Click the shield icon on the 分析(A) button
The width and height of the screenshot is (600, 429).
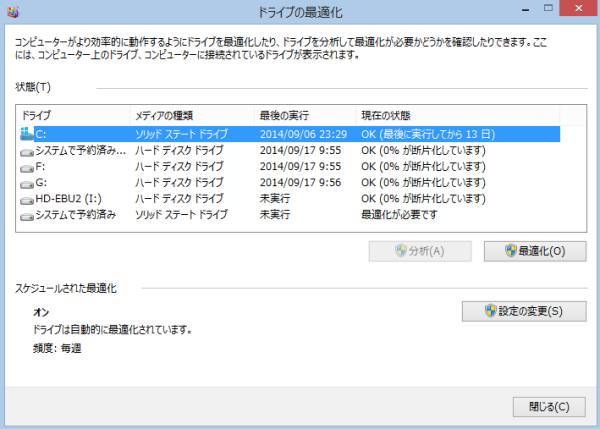tap(400, 251)
